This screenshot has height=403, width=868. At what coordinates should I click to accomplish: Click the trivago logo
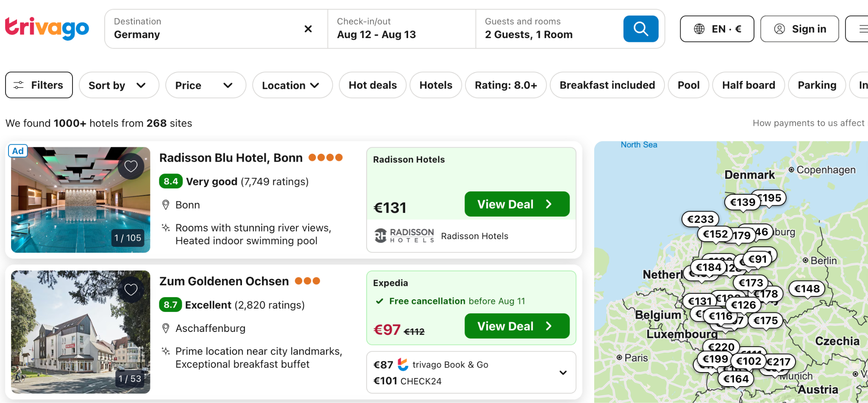pos(47,29)
